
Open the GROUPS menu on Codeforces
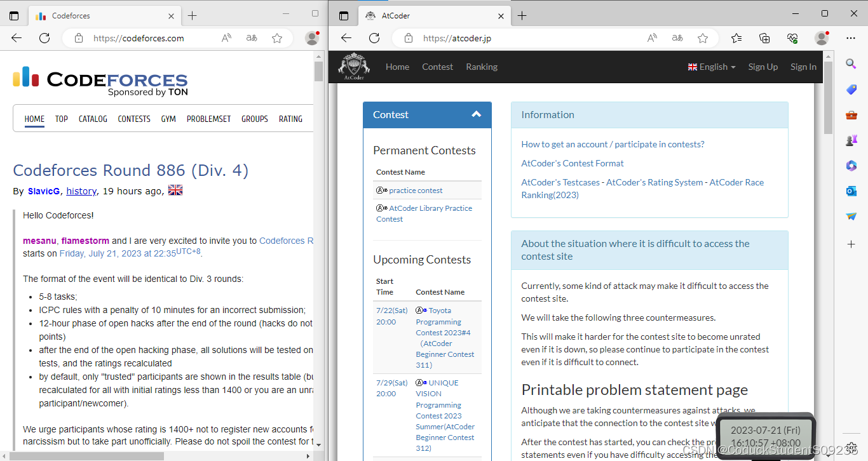pyautogui.click(x=255, y=119)
